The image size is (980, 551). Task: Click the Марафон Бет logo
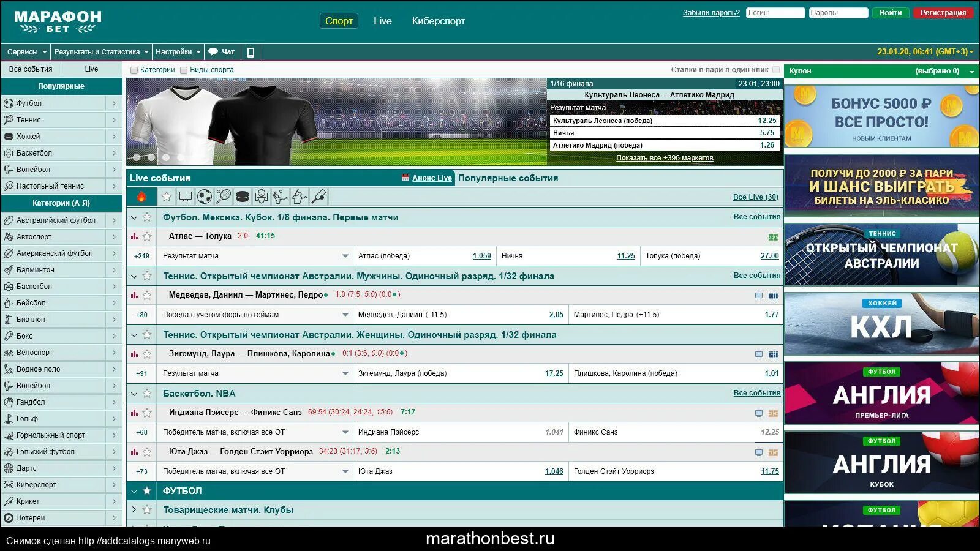tap(58, 21)
